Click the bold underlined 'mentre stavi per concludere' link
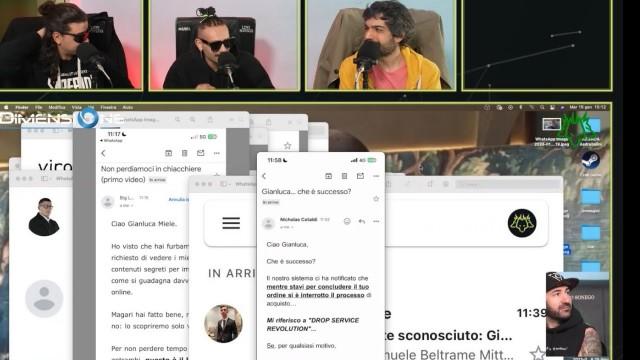 [318, 291]
